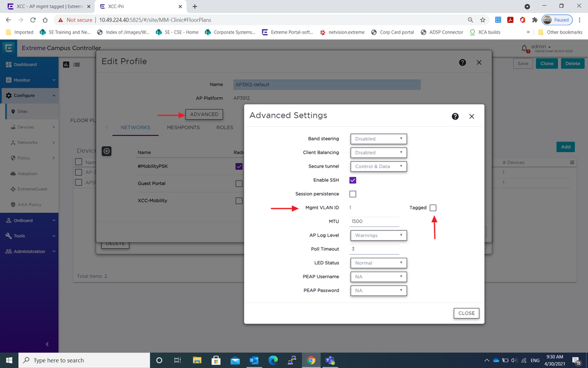
Task: Click the ADVANCED button
Action: (204, 114)
